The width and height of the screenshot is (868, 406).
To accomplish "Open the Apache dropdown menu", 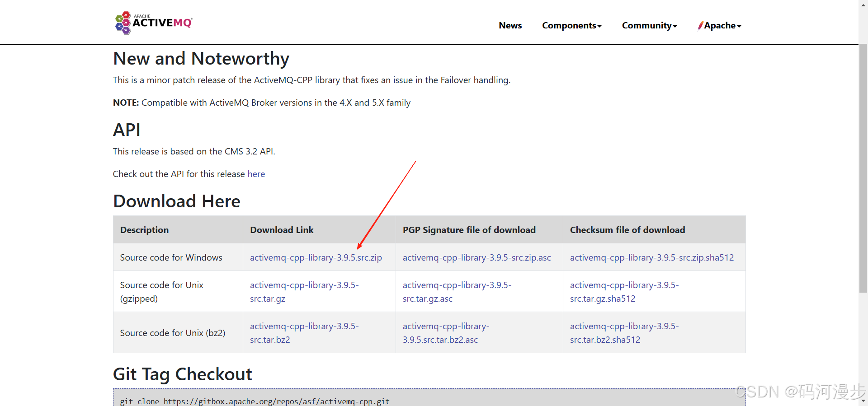I will 719,26.
